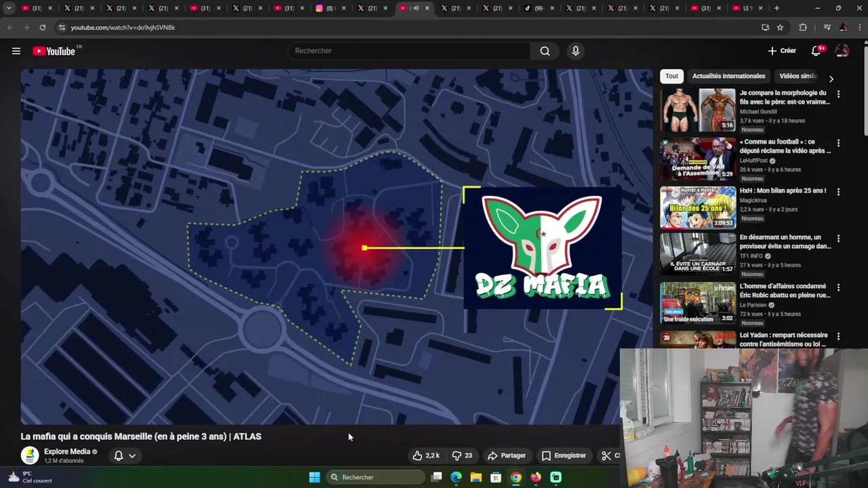The image size is (868, 488).
Task: Select the Actualités internationales chip
Action: pyautogui.click(x=728, y=76)
